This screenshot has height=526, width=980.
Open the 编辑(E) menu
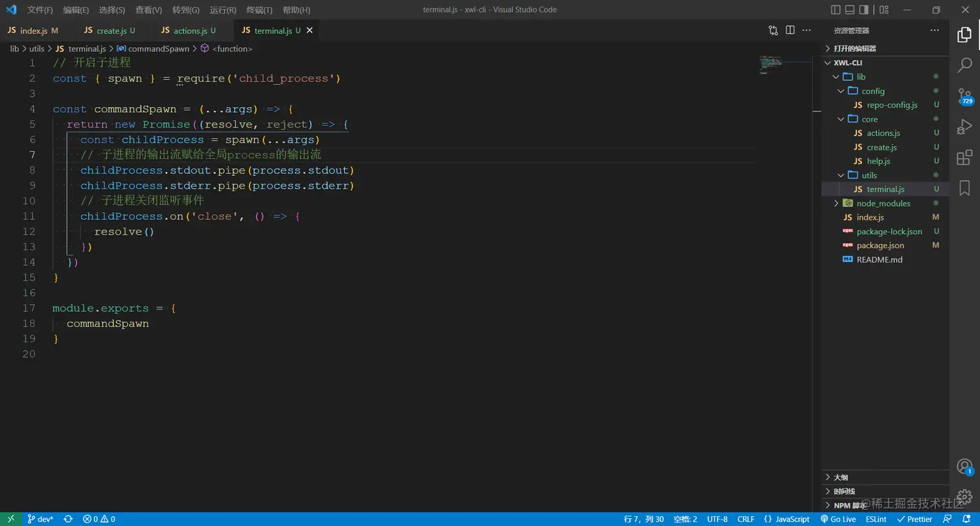tap(76, 10)
